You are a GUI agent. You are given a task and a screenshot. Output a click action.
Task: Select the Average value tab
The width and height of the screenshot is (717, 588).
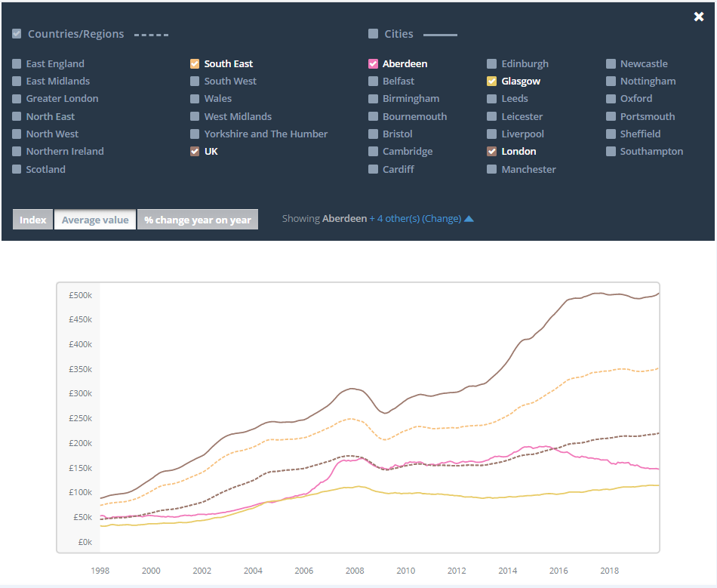click(x=95, y=220)
